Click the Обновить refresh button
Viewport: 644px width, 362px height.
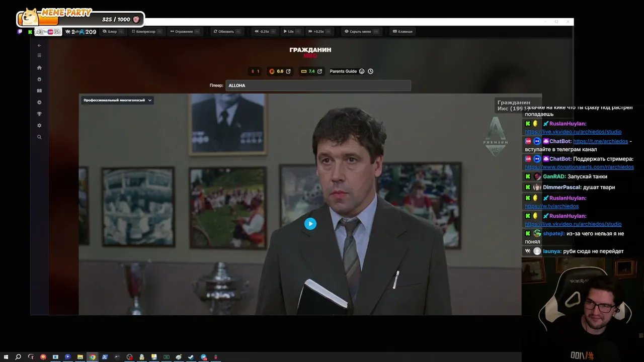[227, 32]
